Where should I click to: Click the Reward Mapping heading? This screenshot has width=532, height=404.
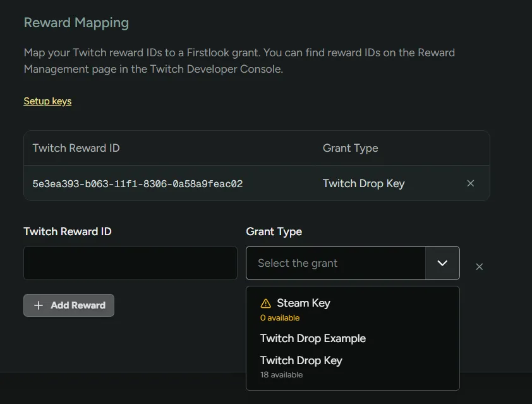pos(76,23)
